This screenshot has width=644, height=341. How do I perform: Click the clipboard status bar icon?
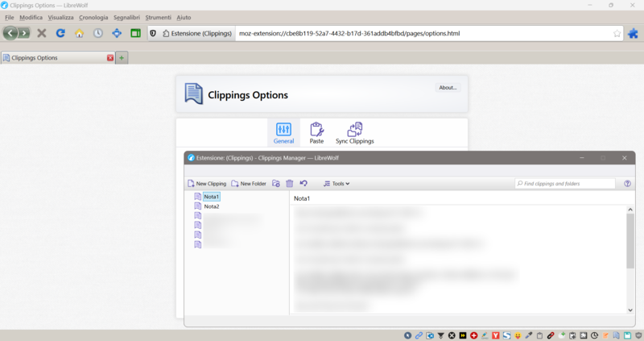(539, 335)
